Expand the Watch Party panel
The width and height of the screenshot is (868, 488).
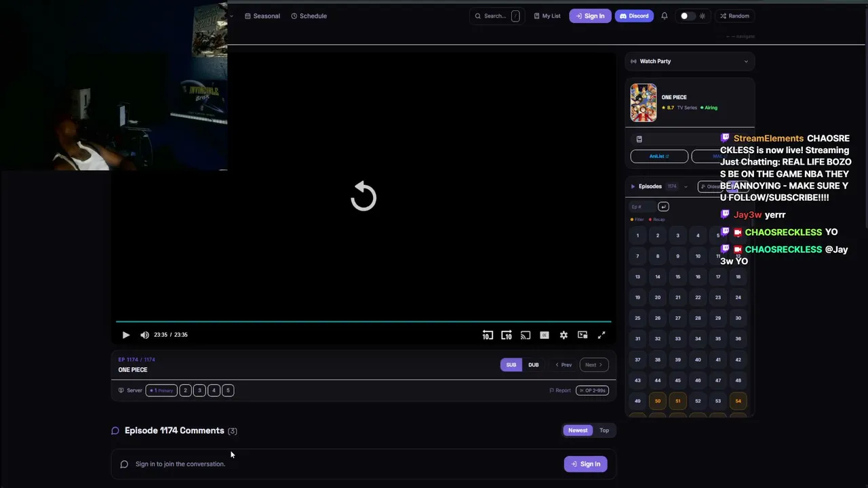point(690,61)
